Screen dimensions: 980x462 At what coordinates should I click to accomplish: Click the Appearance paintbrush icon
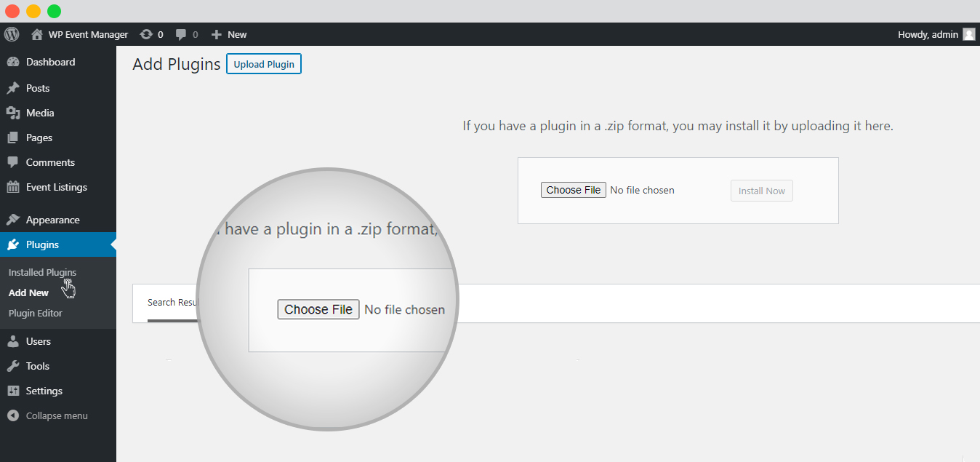[x=13, y=220]
